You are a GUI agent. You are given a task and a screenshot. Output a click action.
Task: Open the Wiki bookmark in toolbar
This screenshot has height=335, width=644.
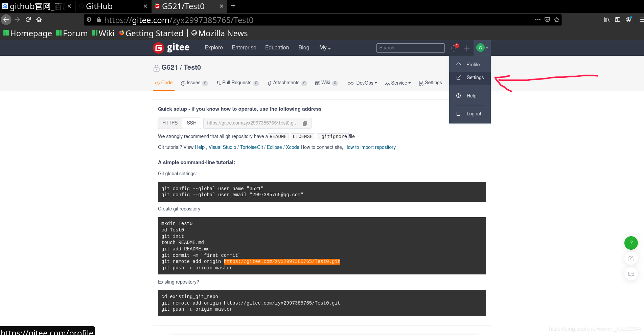click(103, 33)
